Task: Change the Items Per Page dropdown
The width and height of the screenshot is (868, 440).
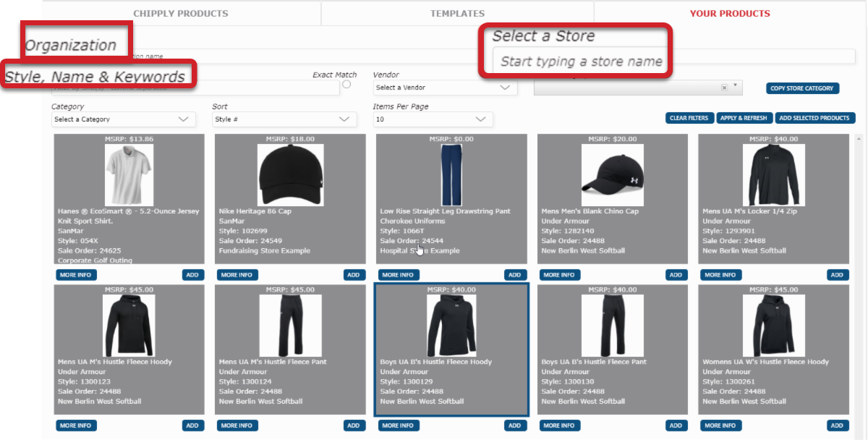Action: [433, 119]
